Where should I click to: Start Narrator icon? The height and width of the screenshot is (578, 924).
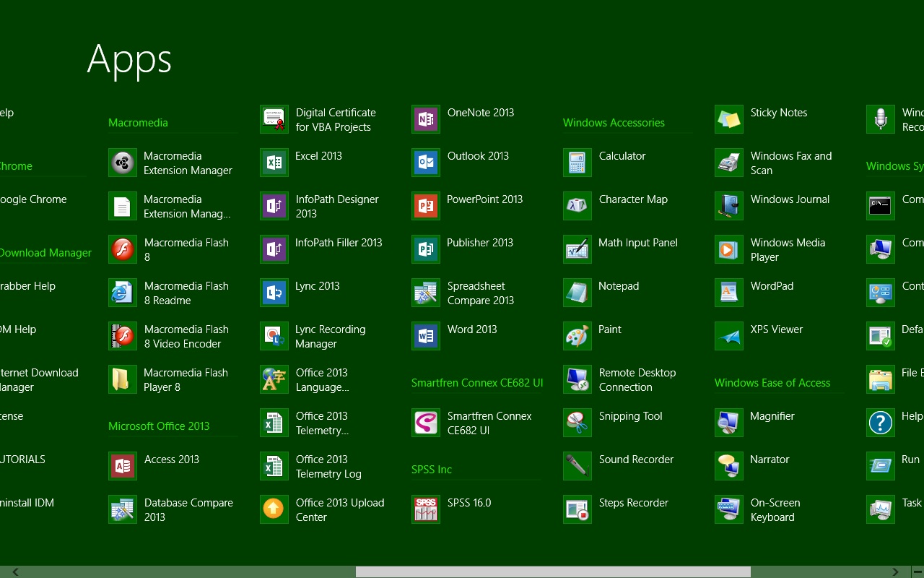tap(729, 466)
